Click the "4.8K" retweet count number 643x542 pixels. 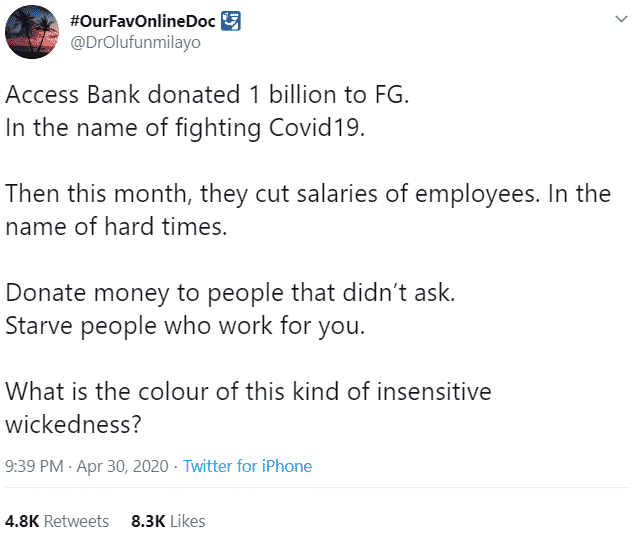(x=22, y=521)
